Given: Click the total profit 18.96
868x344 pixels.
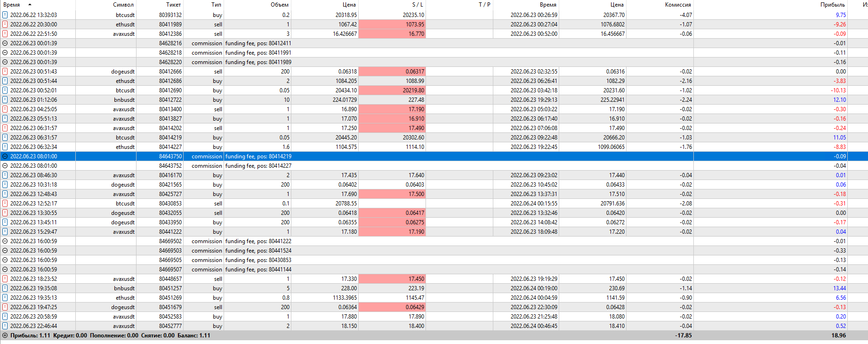Looking at the screenshot, I should click(x=838, y=336).
